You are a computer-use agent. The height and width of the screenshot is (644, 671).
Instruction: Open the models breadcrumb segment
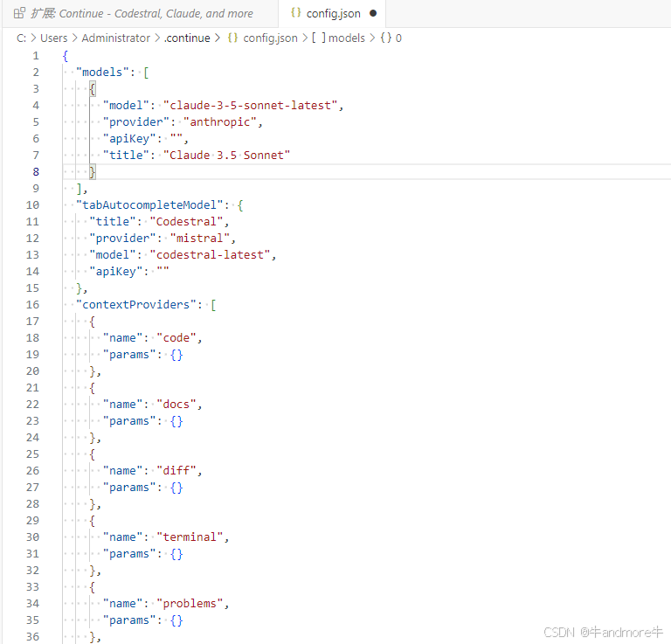[x=347, y=38]
